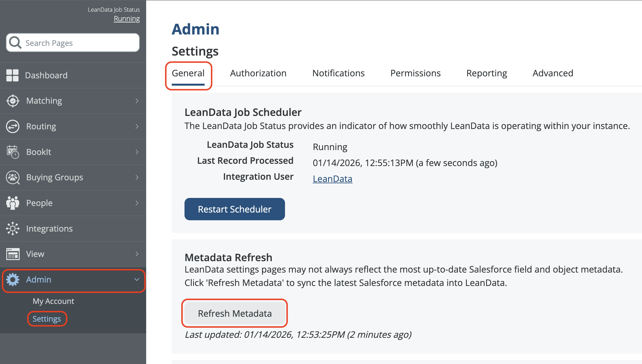642x364 pixels.
Task: Click the People group icon
Action: tap(13, 203)
